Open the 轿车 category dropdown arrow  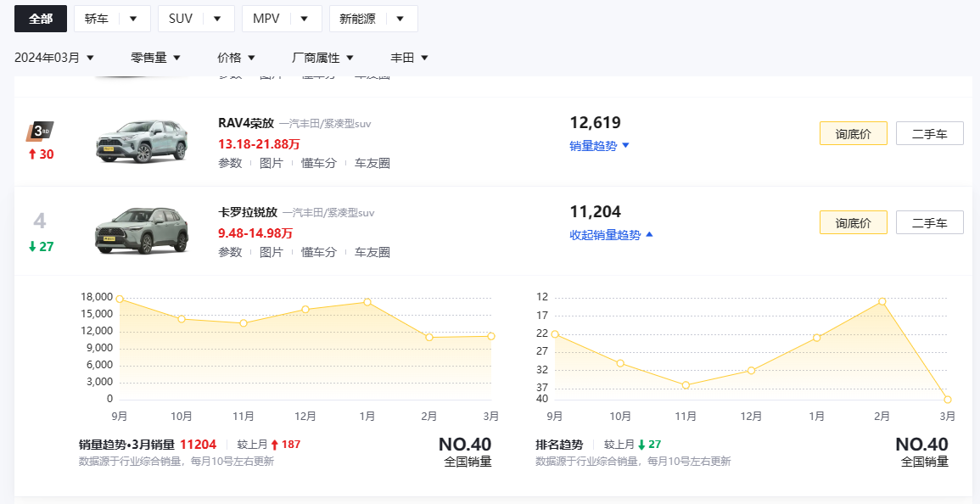(x=133, y=19)
